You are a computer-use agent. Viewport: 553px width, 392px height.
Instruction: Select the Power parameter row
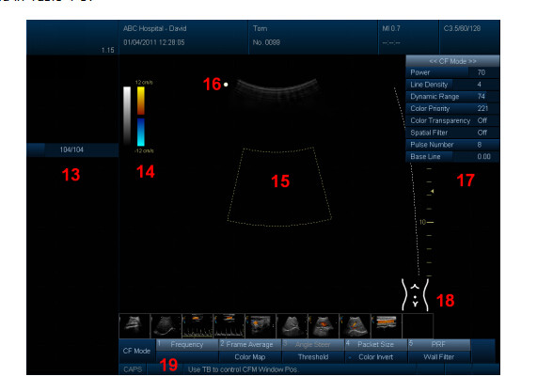tap(452, 72)
